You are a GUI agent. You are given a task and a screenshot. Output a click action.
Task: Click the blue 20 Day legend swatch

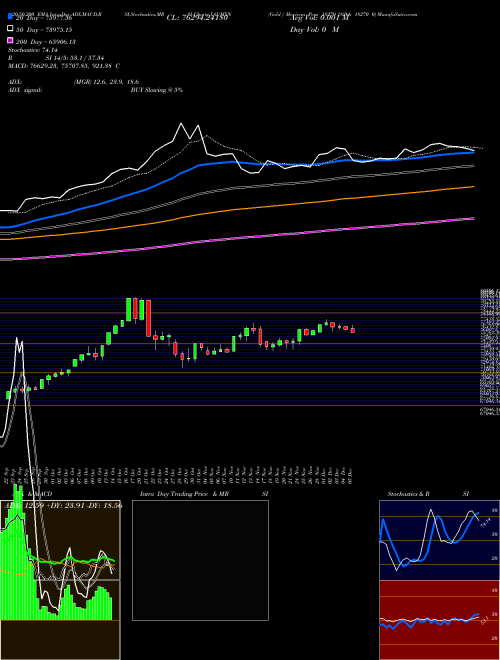11,17
